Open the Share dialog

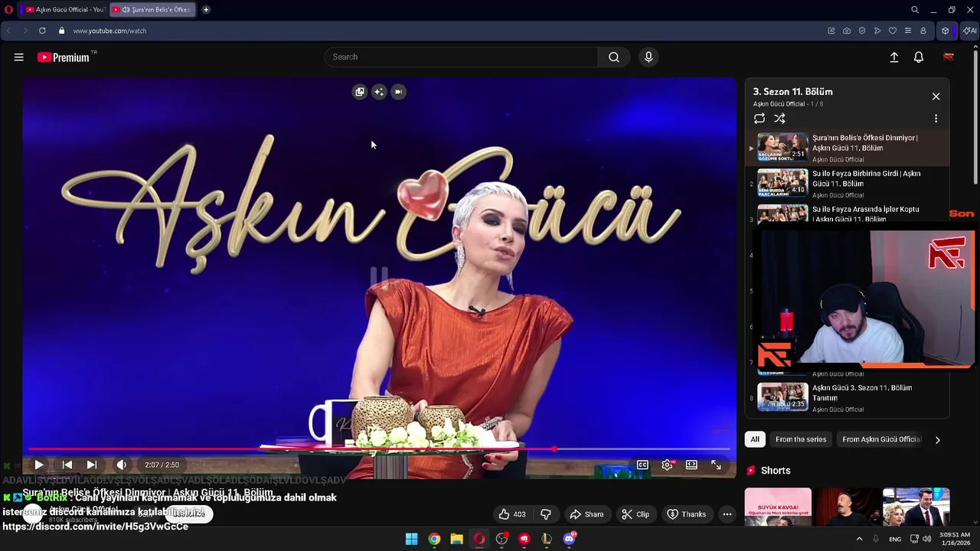(586, 514)
